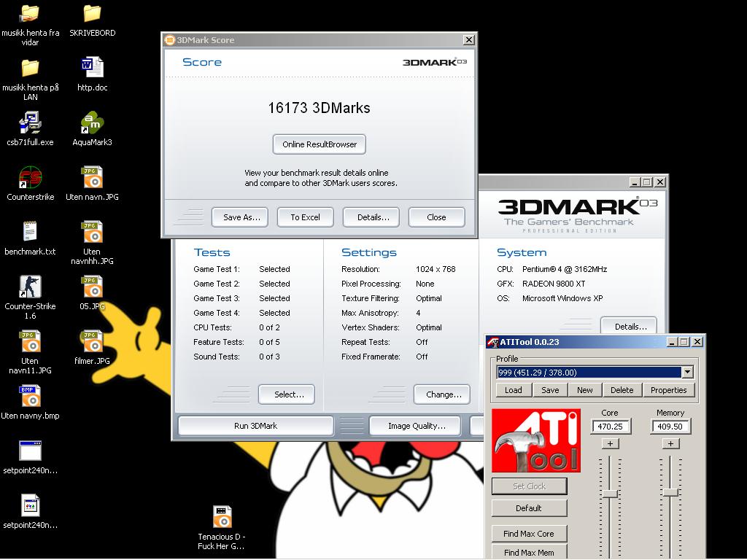Click Online ResultBrowser button
The height and width of the screenshot is (560, 747).
(320, 144)
